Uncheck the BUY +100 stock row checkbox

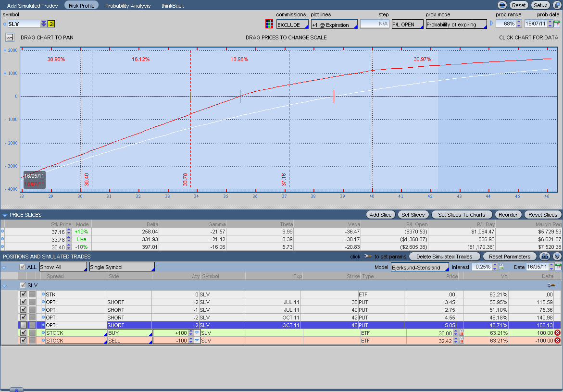[x=24, y=333]
